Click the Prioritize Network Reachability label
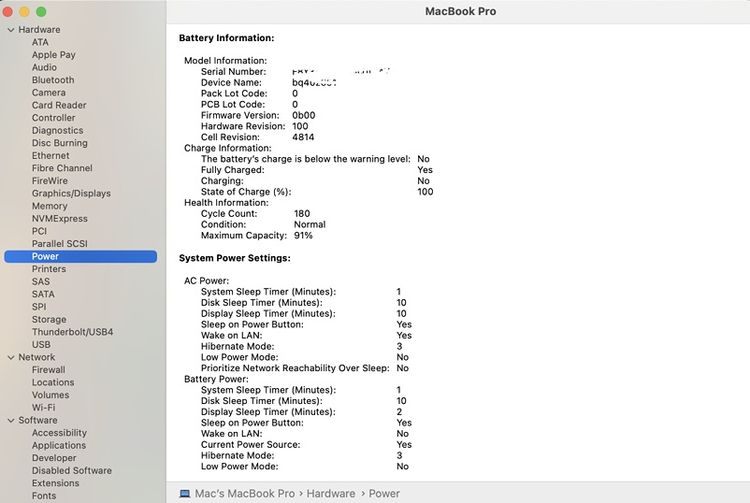The image size is (750, 503). click(295, 368)
